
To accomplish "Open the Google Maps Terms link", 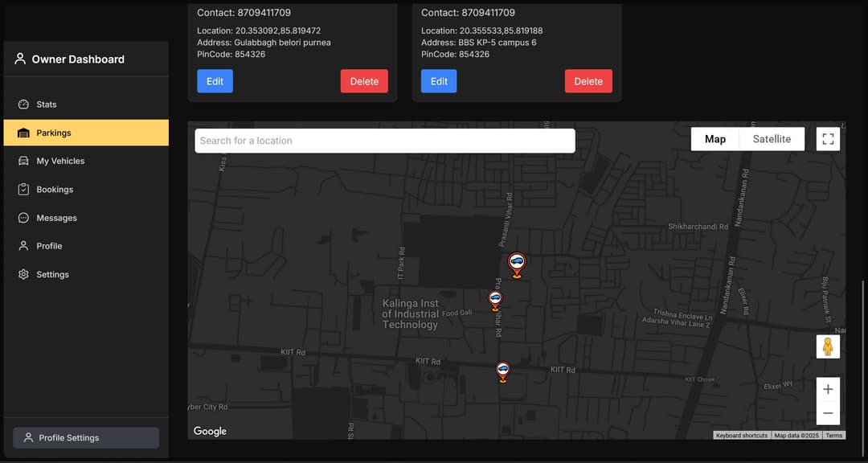I will pos(833,435).
